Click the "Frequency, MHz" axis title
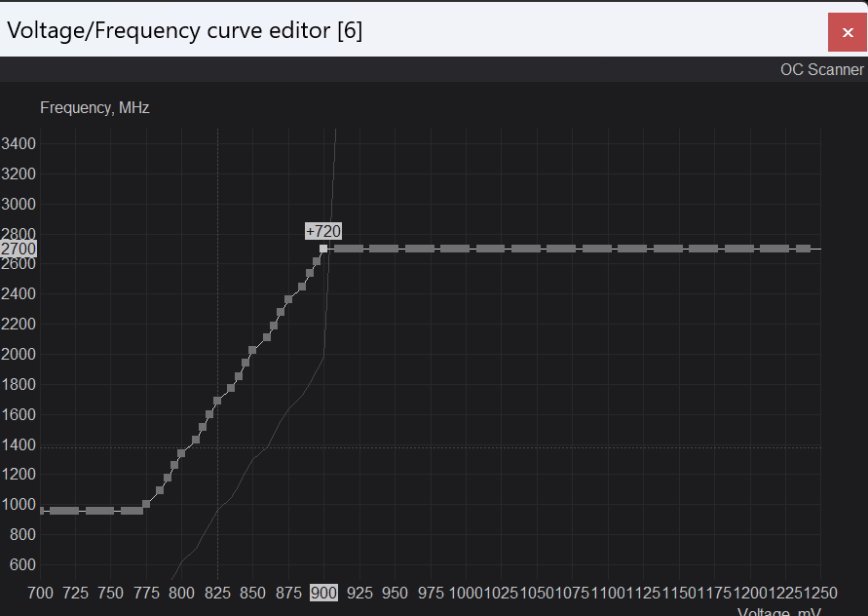Viewport: 868px width, 616px height. coord(94,107)
